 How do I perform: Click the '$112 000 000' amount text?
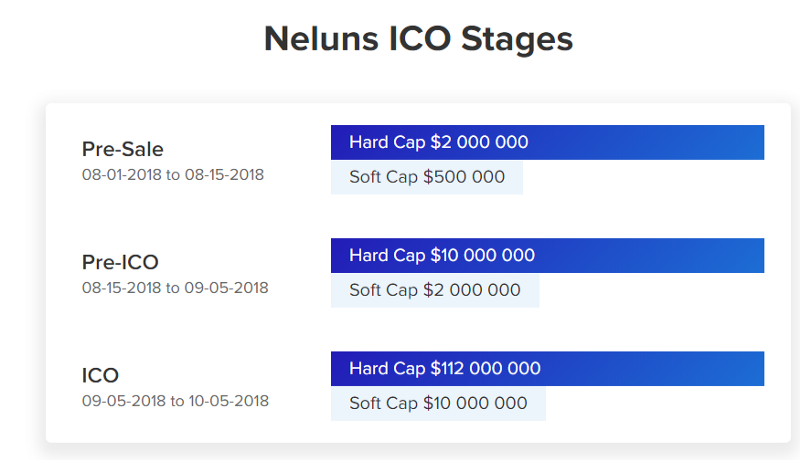point(485,368)
